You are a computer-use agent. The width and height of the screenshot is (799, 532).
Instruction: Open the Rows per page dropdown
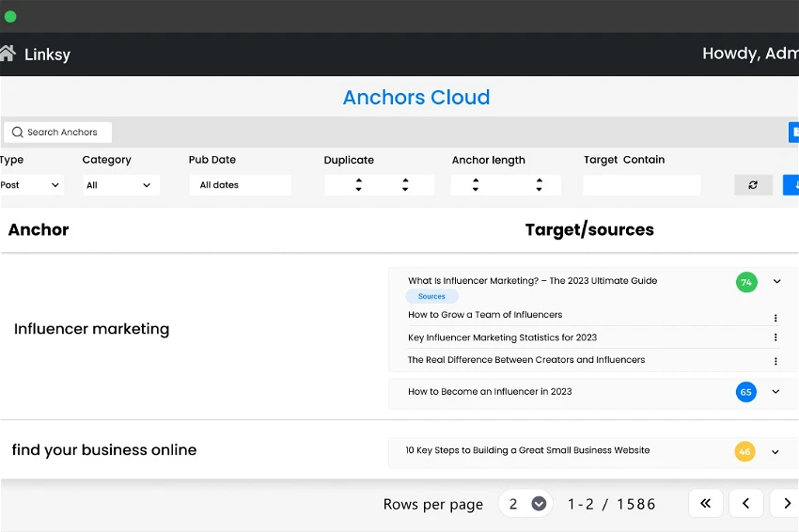(525, 504)
